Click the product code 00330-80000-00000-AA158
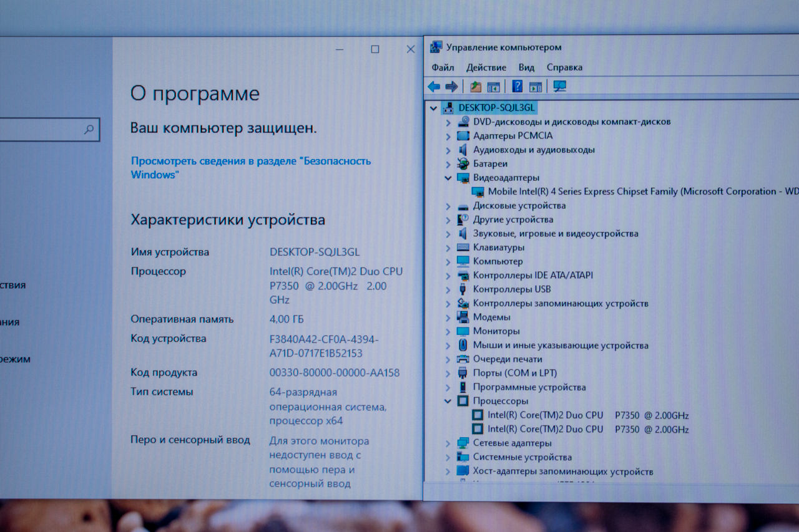Image resolution: width=799 pixels, height=532 pixels. [335, 372]
